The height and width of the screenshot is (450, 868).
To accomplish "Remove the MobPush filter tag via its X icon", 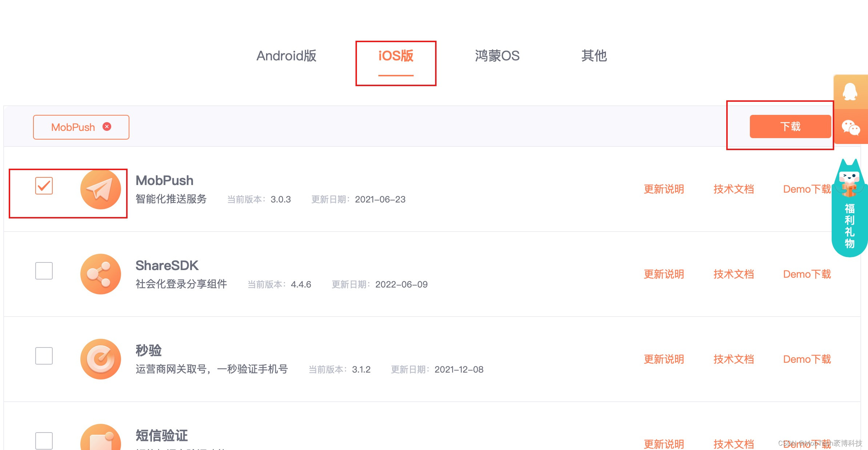I will (107, 126).
